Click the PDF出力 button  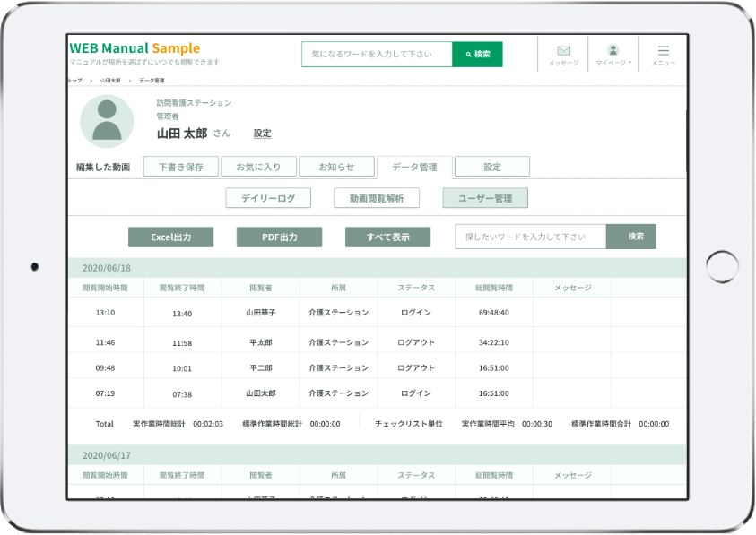(x=279, y=237)
